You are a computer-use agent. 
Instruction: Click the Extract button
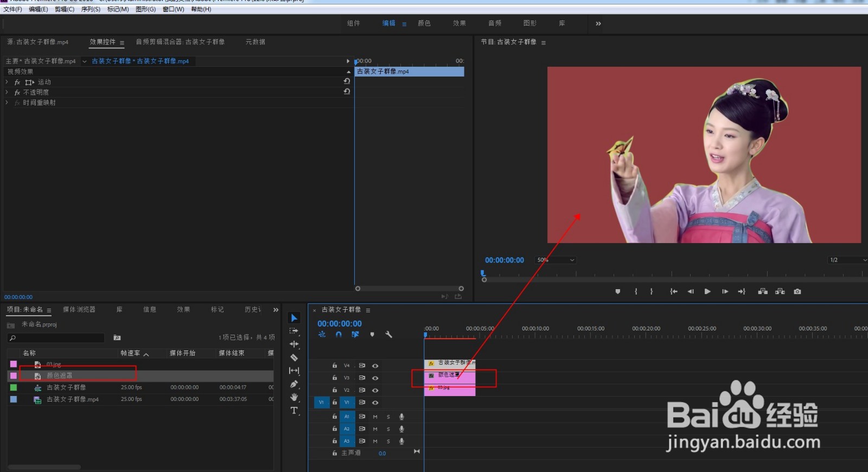(780, 292)
